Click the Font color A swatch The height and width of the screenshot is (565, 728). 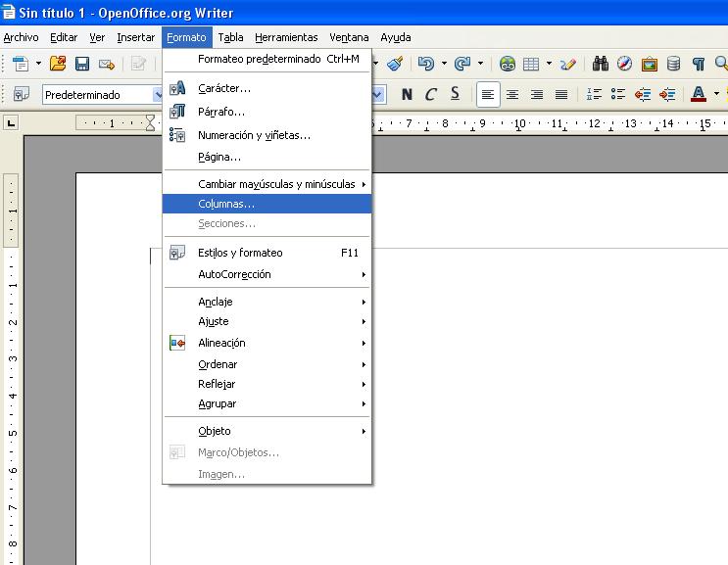coord(699,94)
